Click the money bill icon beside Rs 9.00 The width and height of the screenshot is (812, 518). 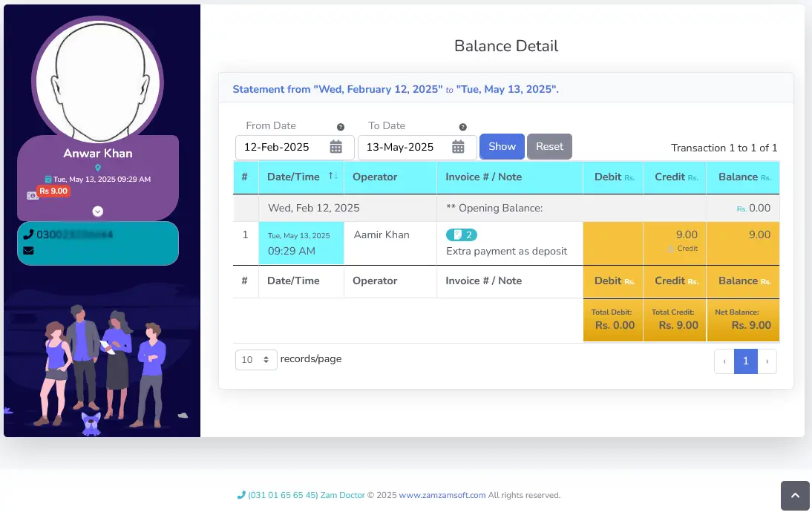[x=32, y=196]
